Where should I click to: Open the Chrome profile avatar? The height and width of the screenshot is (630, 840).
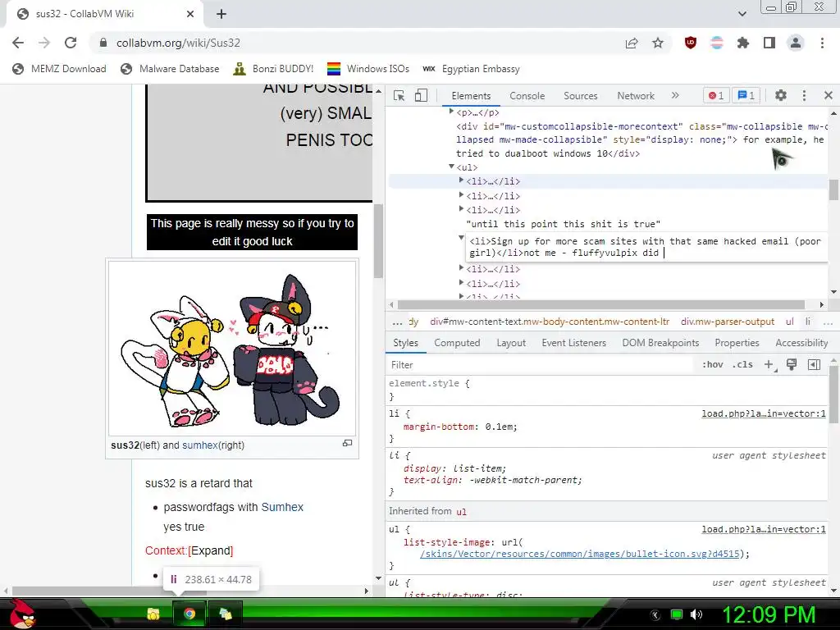click(796, 43)
